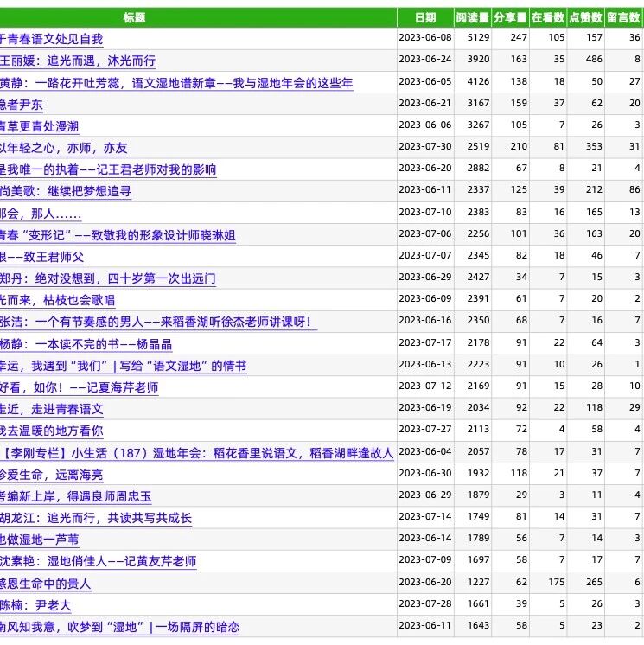
Task: Select read count 2034
Action: (478, 407)
